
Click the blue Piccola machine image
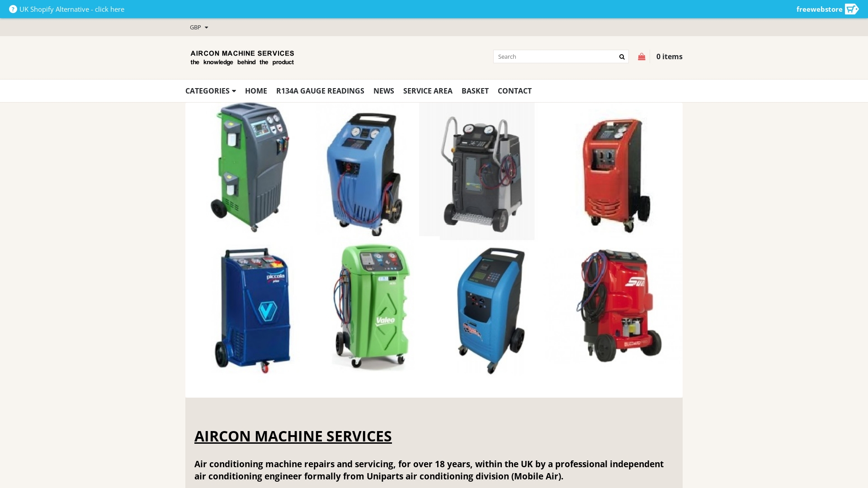(x=253, y=310)
